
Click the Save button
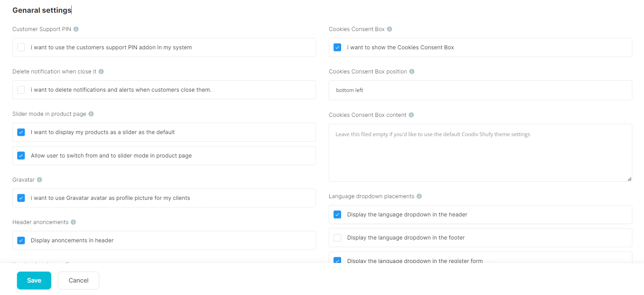pos(34,281)
